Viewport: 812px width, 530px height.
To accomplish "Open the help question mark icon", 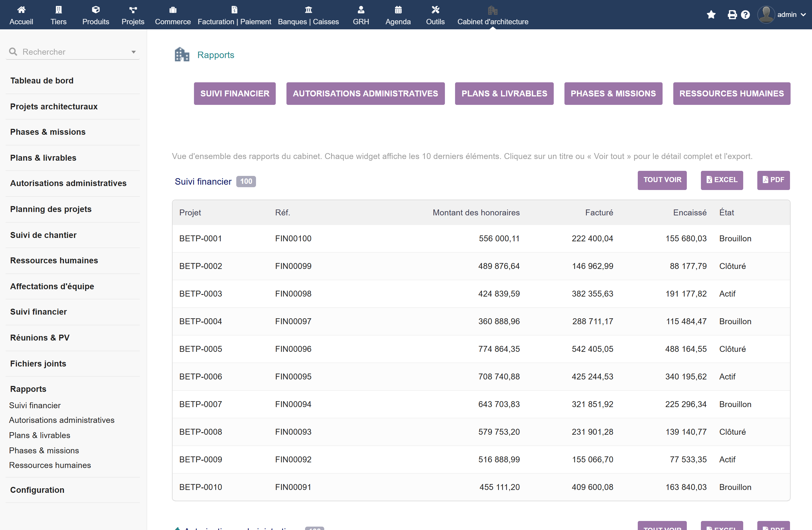I will 745,15.
